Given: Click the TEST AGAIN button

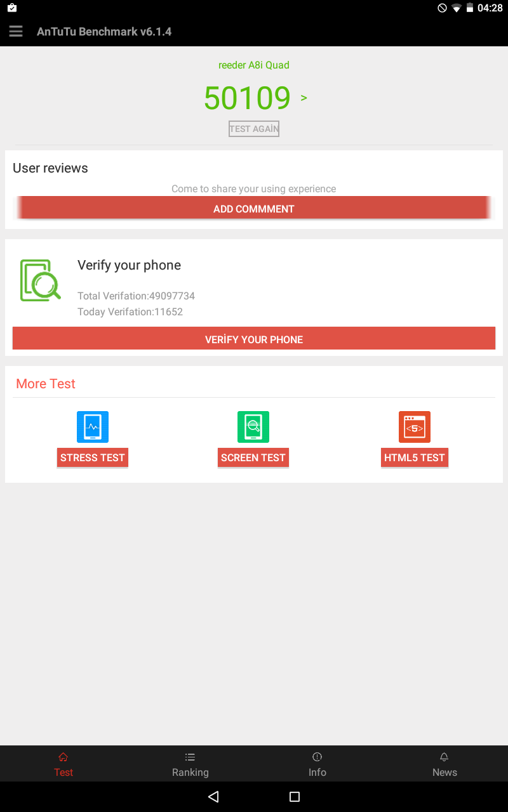Looking at the screenshot, I should pos(254,129).
